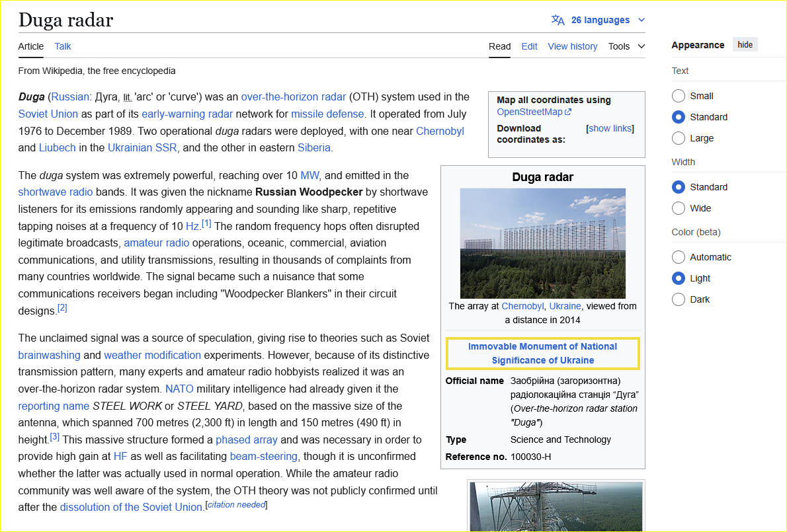The width and height of the screenshot is (787, 532).
Task: Open the language translation icon
Action: (x=558, y=20)
